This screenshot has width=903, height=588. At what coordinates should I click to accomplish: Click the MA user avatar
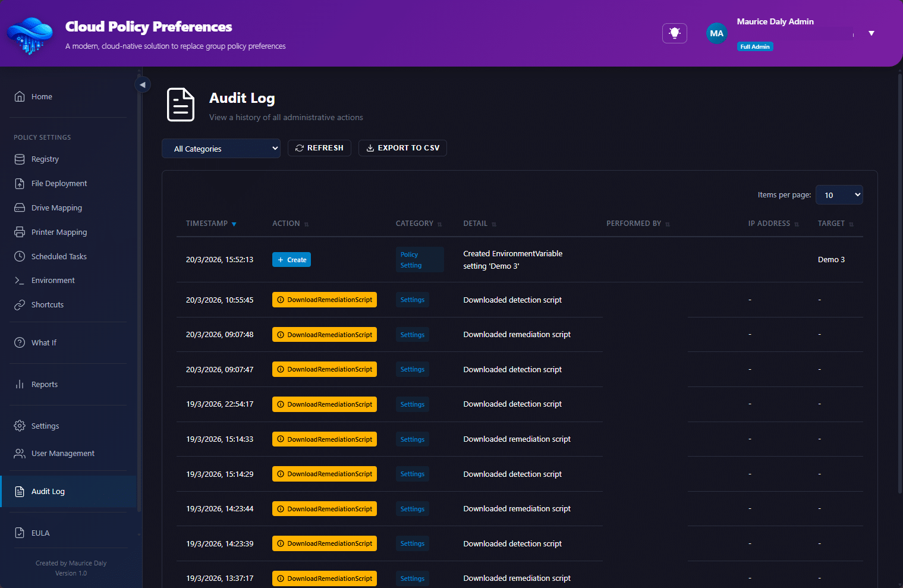716,33
